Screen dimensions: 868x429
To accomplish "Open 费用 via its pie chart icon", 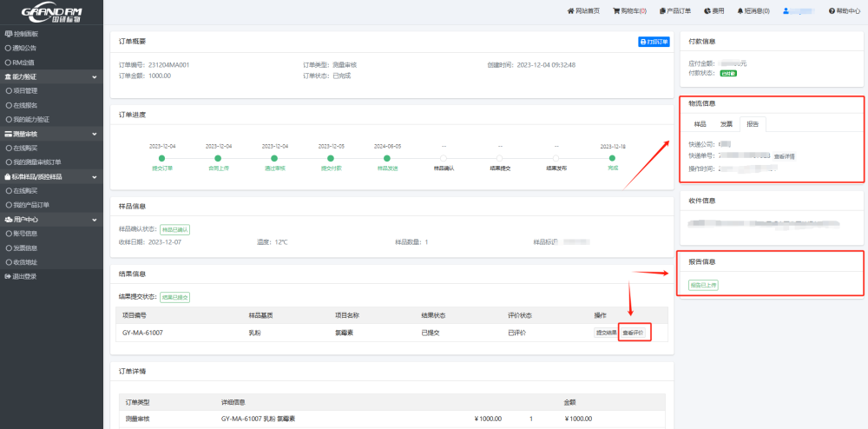I will 707,11.
